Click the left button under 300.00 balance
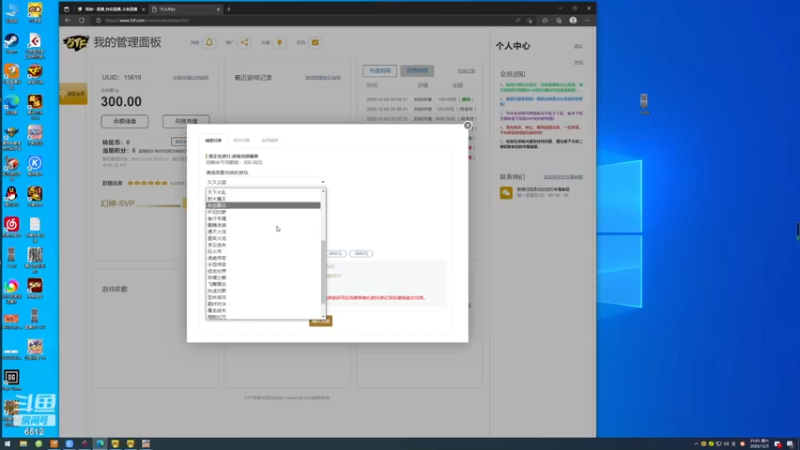This screenshot has height=450, width=800. point(124,121)
